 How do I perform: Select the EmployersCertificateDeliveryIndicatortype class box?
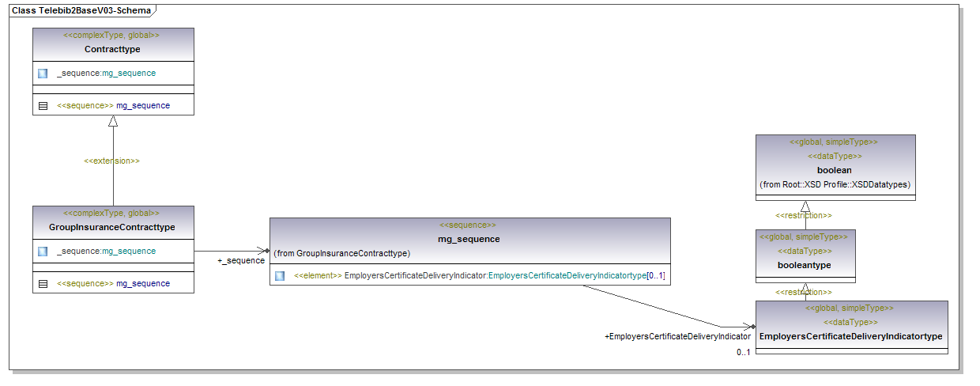[850, 336]
